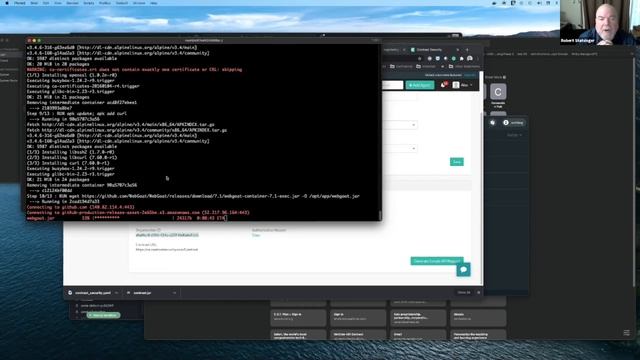Open the Help menu in the menu bar

153,3
